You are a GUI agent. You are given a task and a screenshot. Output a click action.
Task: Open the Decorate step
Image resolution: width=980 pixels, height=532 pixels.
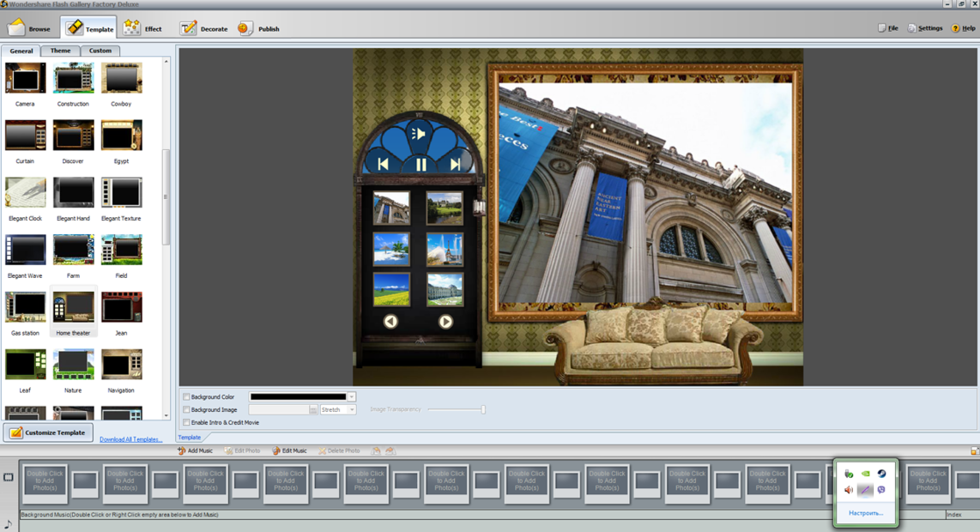click(x=203, y=28)
